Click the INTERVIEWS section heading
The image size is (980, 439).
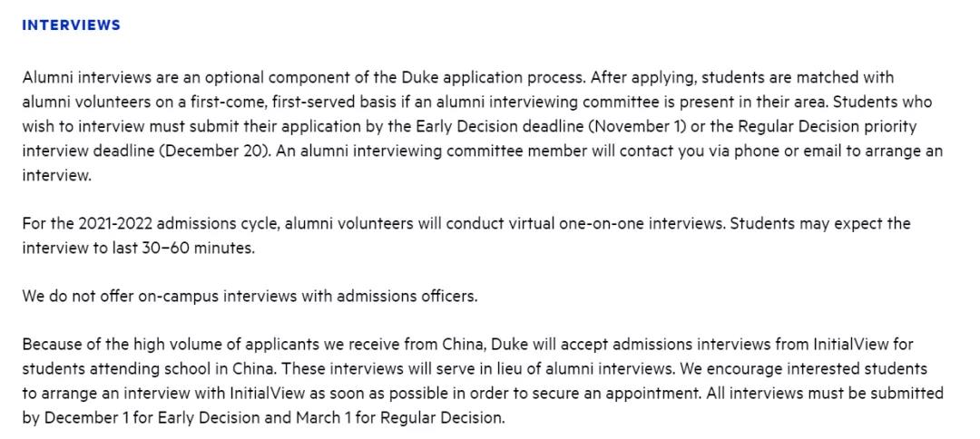pos(71,25)
